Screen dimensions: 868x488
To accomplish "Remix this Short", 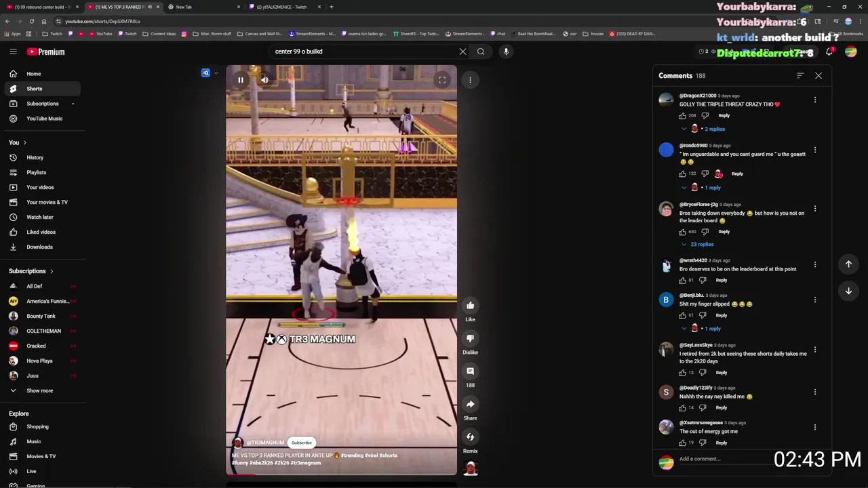I will [x=470, y=437].
